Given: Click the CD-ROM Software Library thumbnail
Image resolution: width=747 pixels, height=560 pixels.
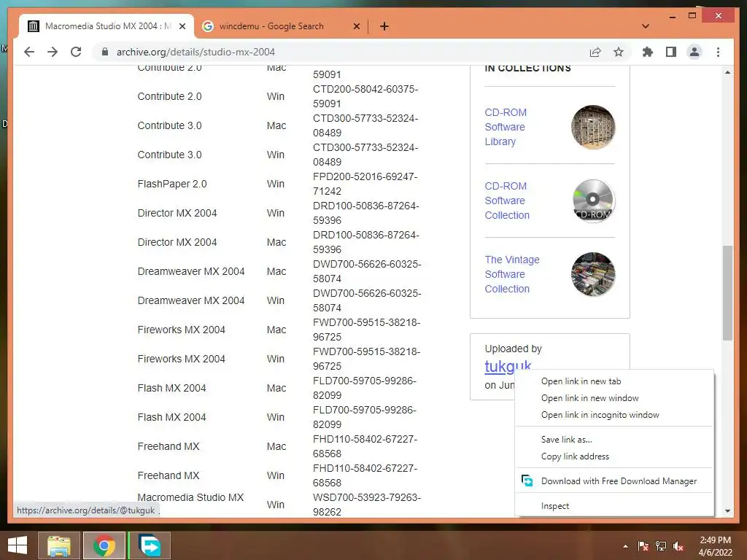Looking at the screenshot, I should click(x=592, y=127).
